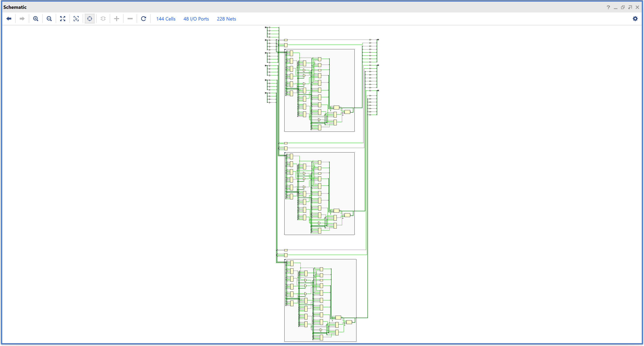Open the 144 Cells link
The image size is (644, 346).
[166, 19]
